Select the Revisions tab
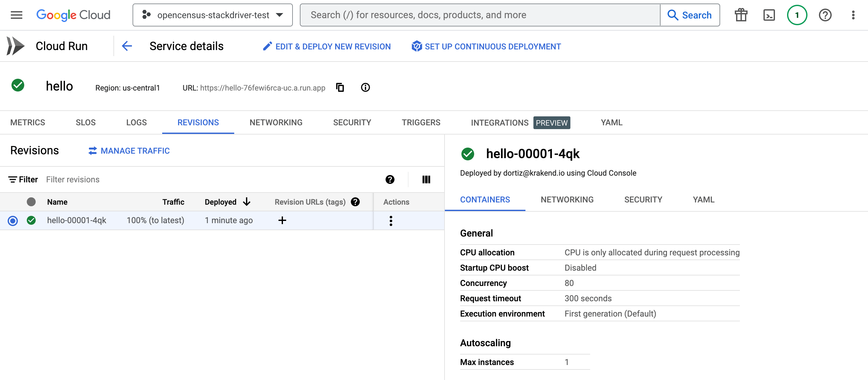The image size is (868, 380). coord(198,122)
